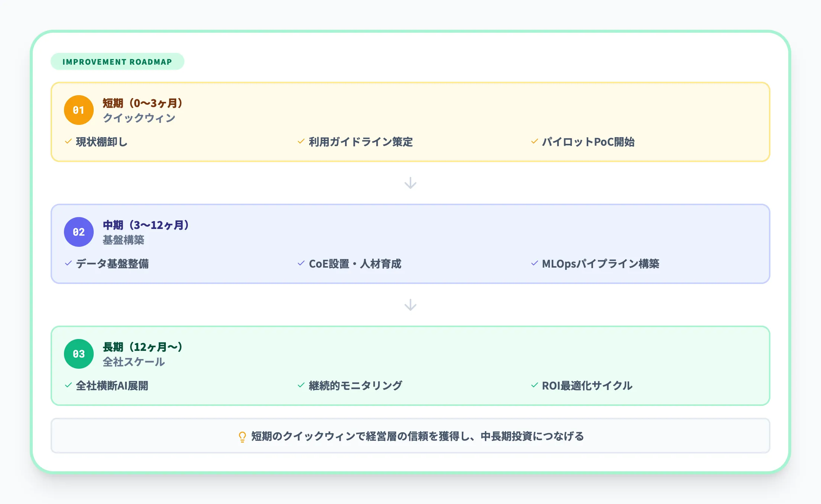
Task: Click the lightbulb icon in the bottom note
Action: tap(242, 436)
